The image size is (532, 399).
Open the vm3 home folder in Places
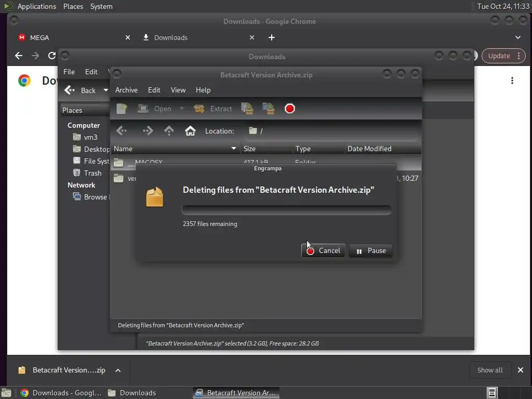(x=86, y=137)
